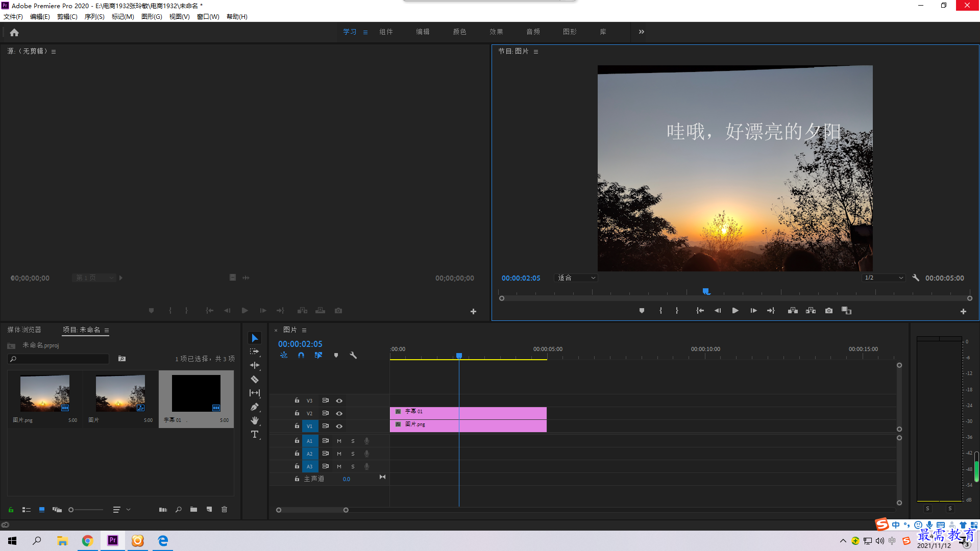
Task: Open Project panel menu
Action: [107, 330]
